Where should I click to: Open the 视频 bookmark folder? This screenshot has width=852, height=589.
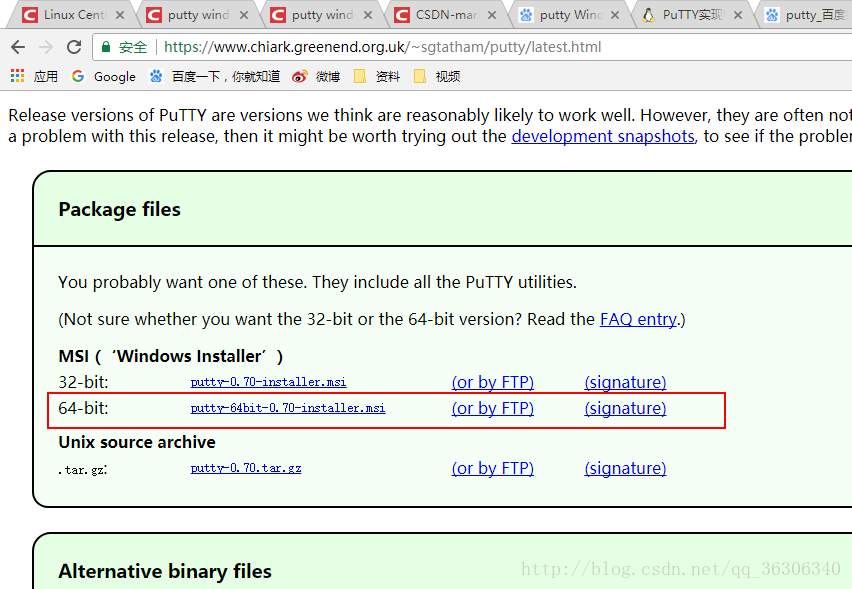click(437, 77)
